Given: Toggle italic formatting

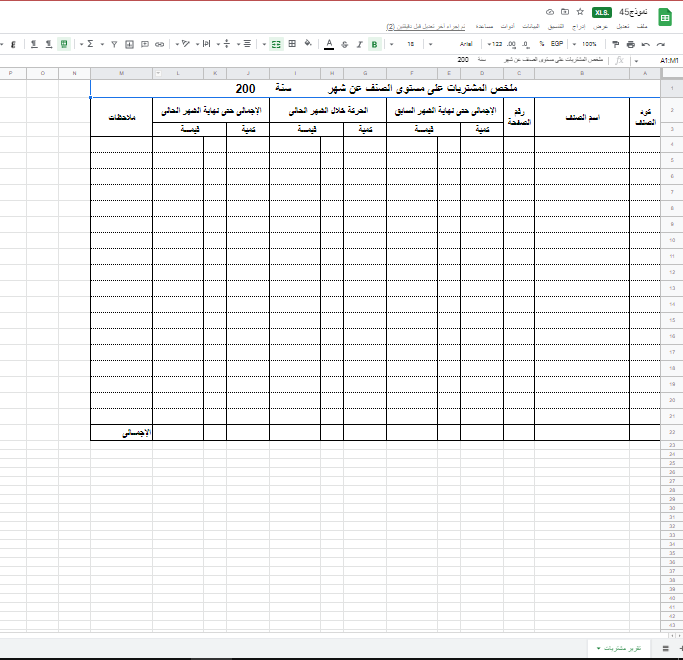Looking at the screenshot, I should point(359,44).
